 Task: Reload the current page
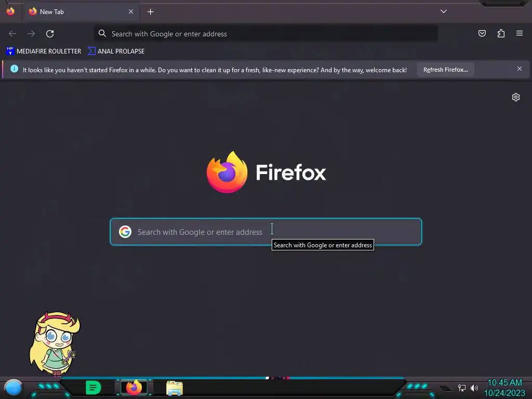click(50, 34)
